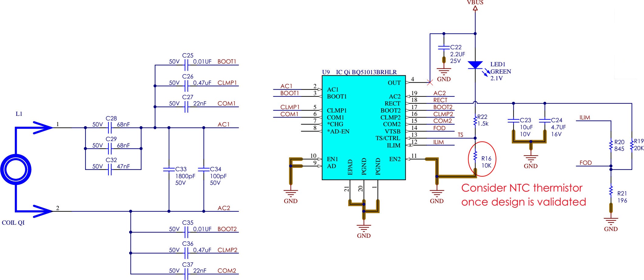Image resolution: width=644 pixels, height=280 pixels.
Task: Click the GND symbol wired to EN1 and AD
Action: tap(291, 194)
